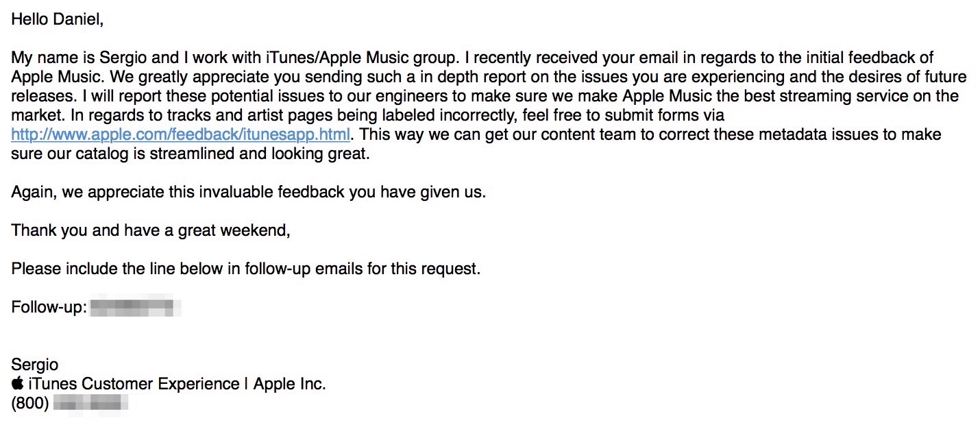Image resolution: width=980 pixels, height=425 pixels.
Task: Open the apple.com feedback itunesapp link
Action: point(180,134)
